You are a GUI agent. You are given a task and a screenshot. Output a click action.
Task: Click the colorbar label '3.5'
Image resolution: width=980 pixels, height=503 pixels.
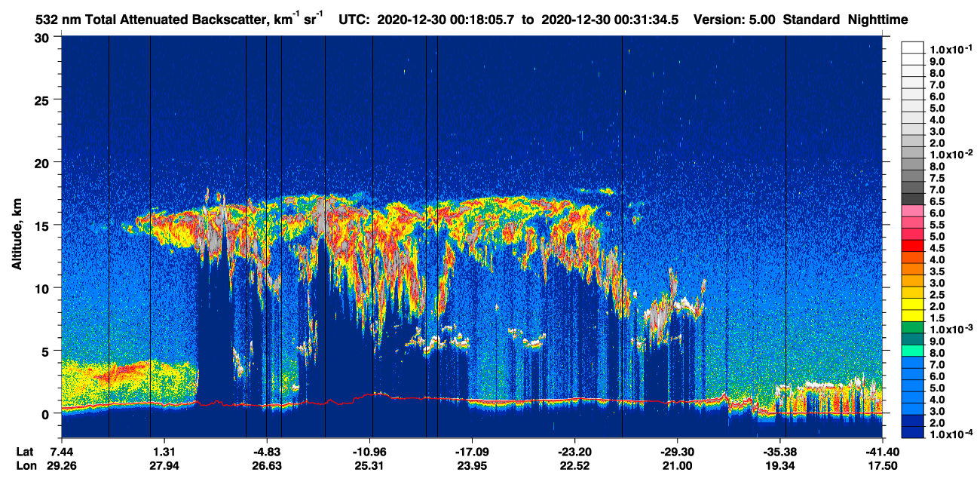937,271
